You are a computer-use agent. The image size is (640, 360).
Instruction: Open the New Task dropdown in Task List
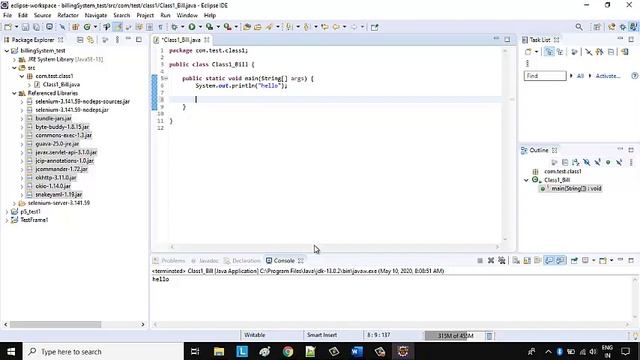click(536, 52)
